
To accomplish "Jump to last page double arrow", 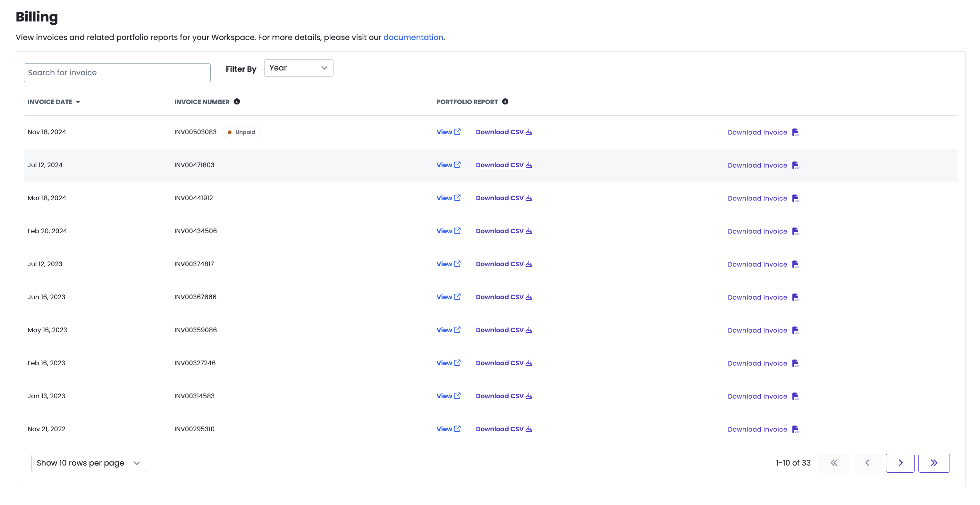I will click(x=934, y=463).
